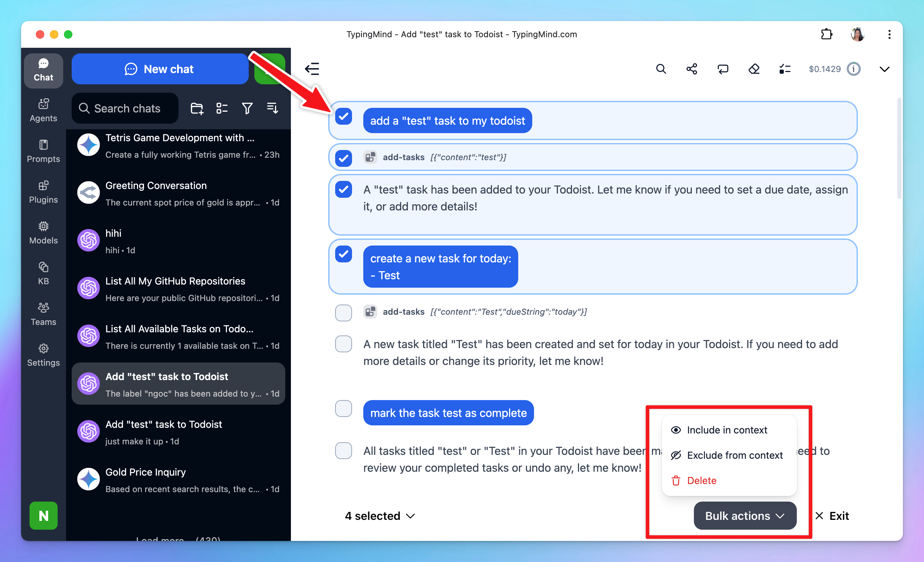The width and height of the screenshot is (924, 562).
Task: Open the Bulk actions dropdown
Action: (x=745, y=516)
